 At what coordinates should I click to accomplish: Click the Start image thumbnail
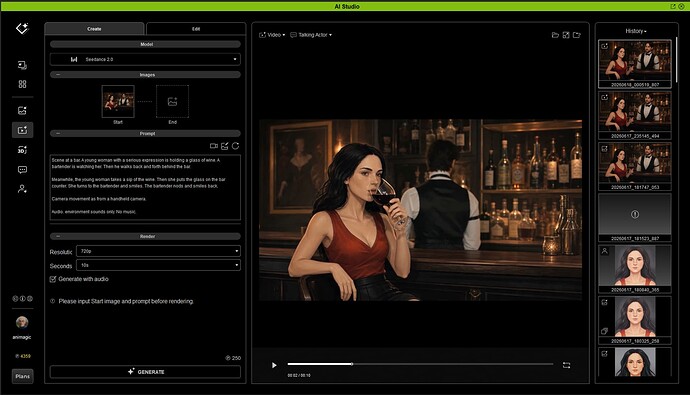[118, 102]
